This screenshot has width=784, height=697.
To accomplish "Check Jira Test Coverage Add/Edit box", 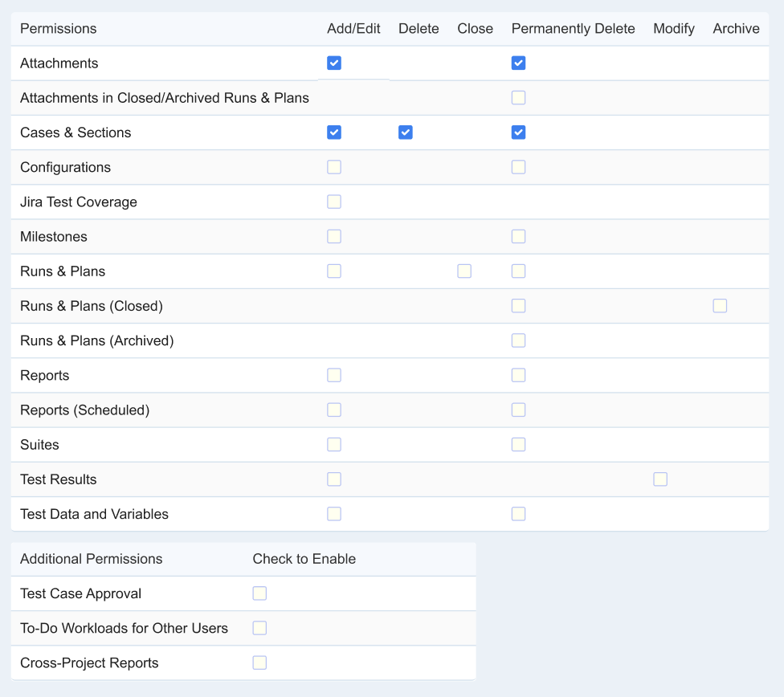I will (x=334, y=202).
